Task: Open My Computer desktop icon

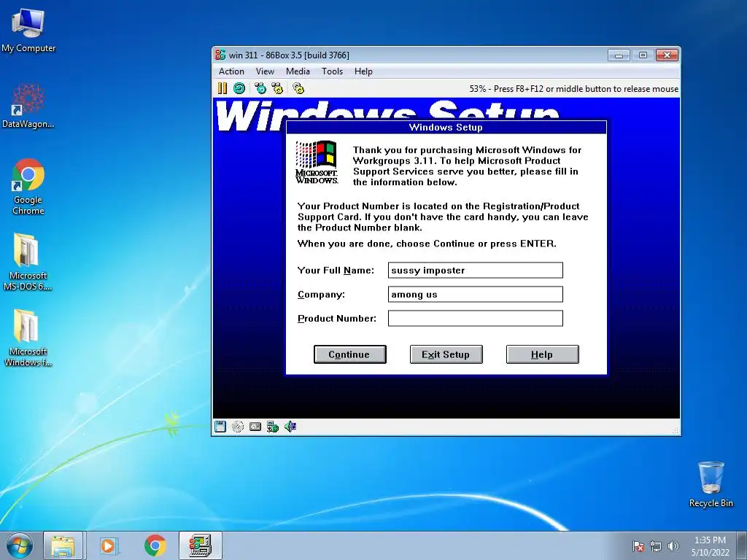Action: tap(28, 29)
